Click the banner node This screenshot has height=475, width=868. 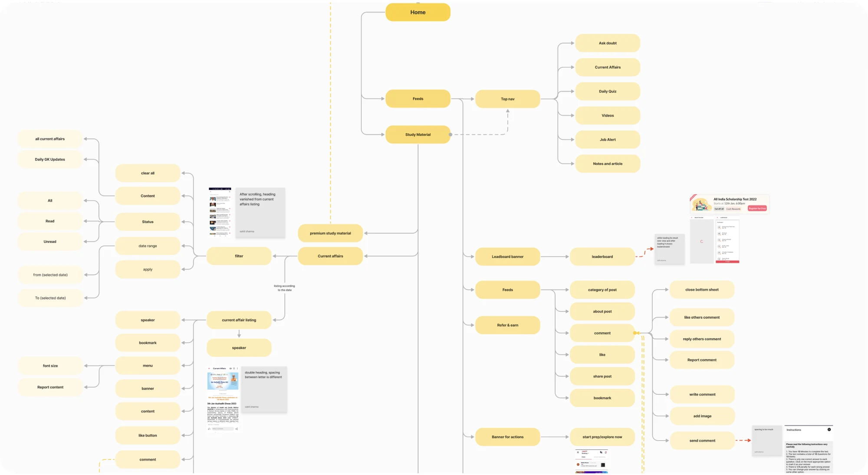point(148,388)
